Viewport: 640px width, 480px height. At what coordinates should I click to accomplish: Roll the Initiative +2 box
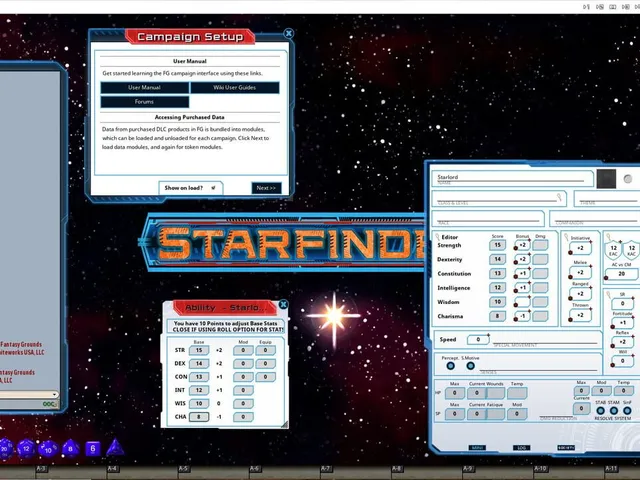pos(580,248)
